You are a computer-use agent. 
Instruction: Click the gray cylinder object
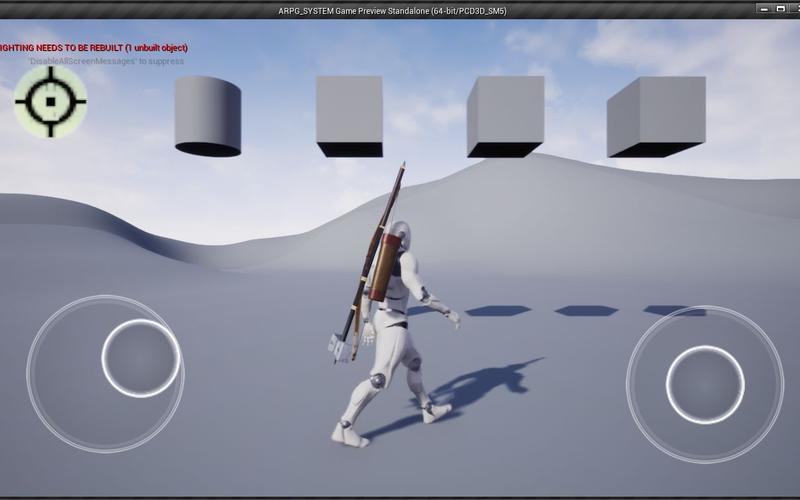pos(208,115)
